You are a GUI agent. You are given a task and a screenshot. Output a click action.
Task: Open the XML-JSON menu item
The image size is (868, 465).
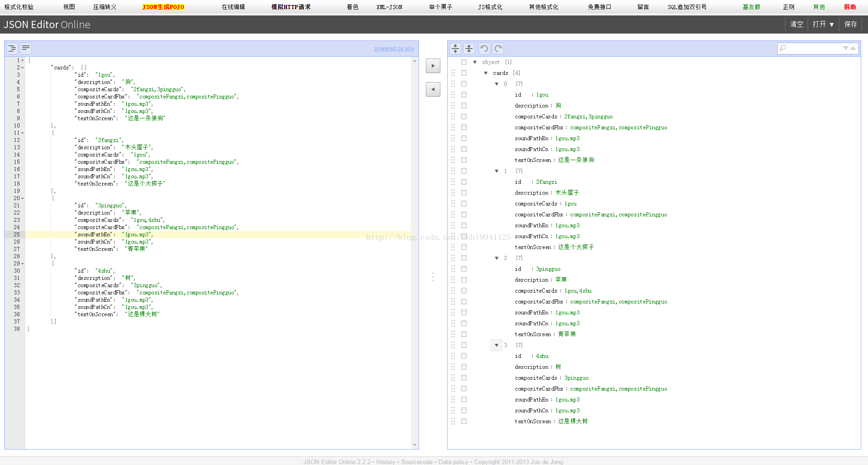click(x=390, y=7)
